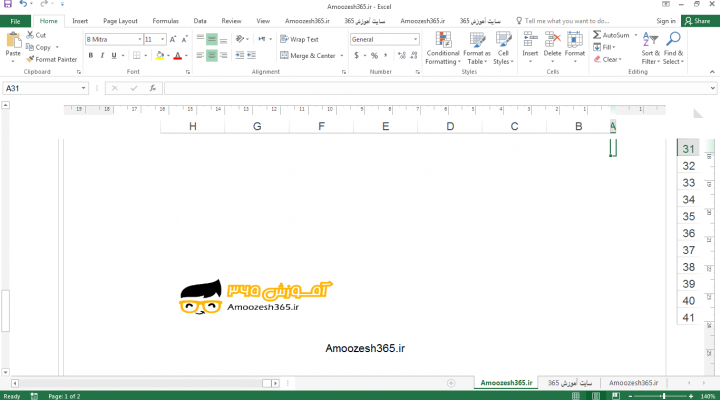The image size is (720, 400).
Task: Toggle middle vertical alignment
Action: point(212,39)
